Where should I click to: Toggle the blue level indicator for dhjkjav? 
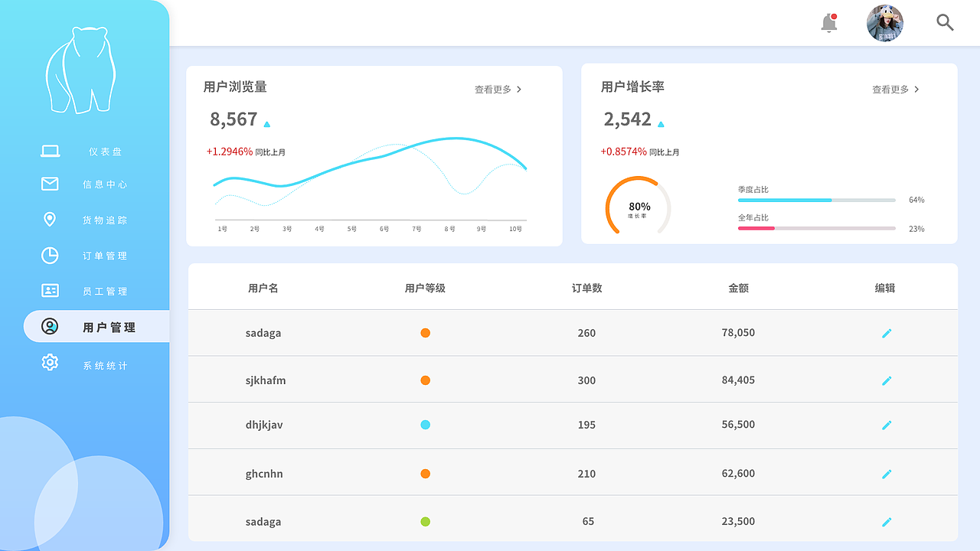click(425, 425)
